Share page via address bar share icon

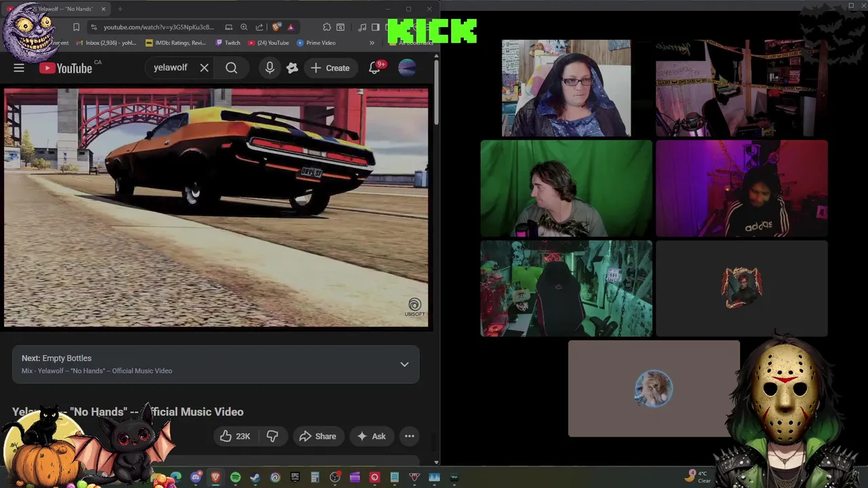tap(259, 27)
